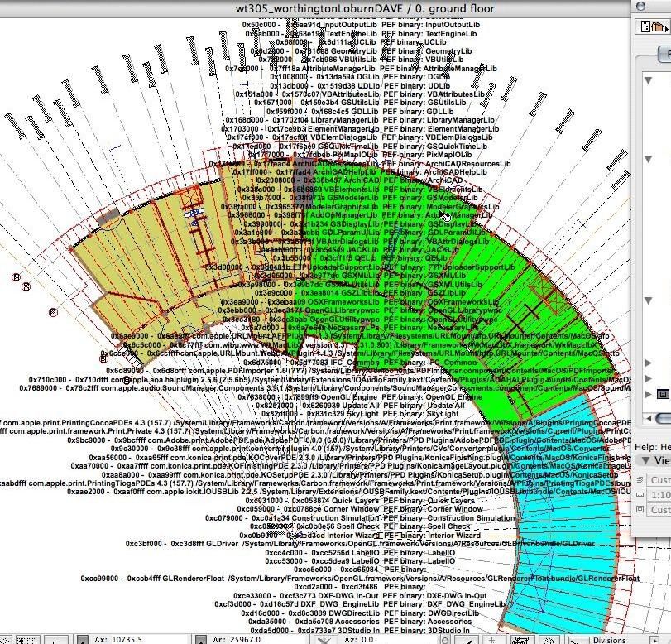Collapse the third expanded tree node in Navigator

click(649, 300)
